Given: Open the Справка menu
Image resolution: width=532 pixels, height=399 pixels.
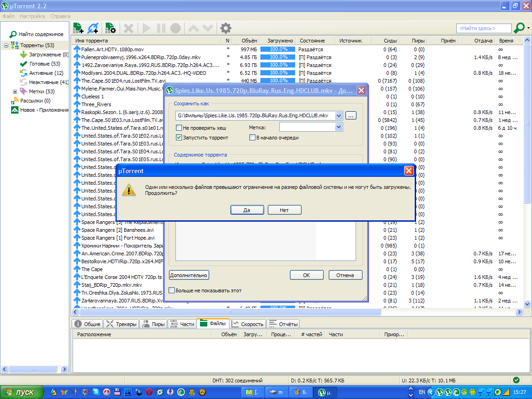Looking at the screenshot, I should tap(60, 16).
